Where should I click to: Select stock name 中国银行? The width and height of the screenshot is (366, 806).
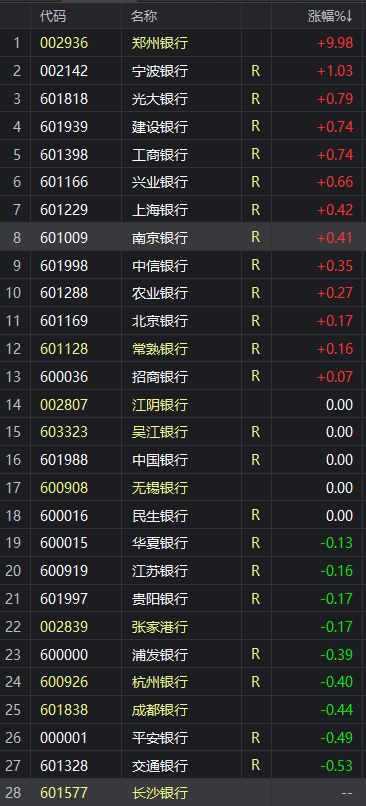pos(160,460)
